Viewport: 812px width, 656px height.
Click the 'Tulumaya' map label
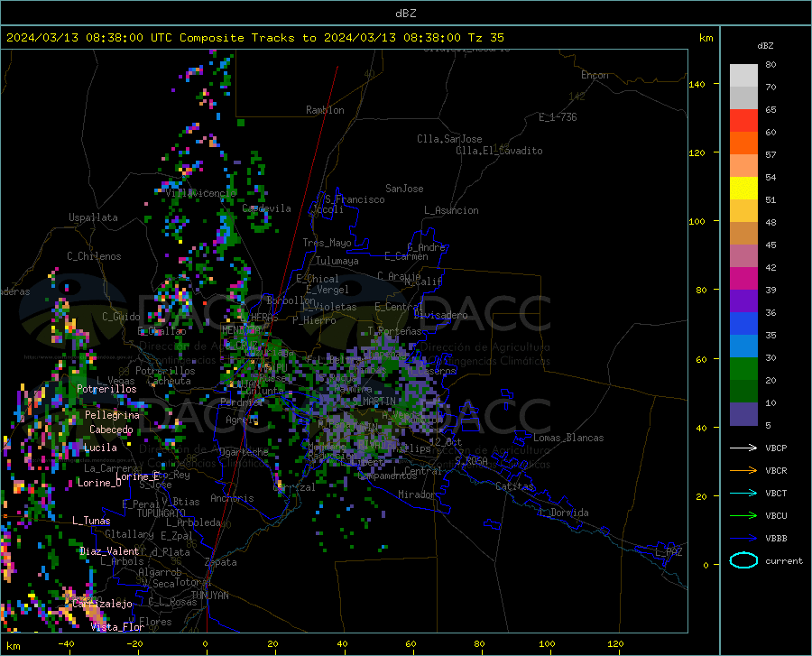(x=337, y=261)
